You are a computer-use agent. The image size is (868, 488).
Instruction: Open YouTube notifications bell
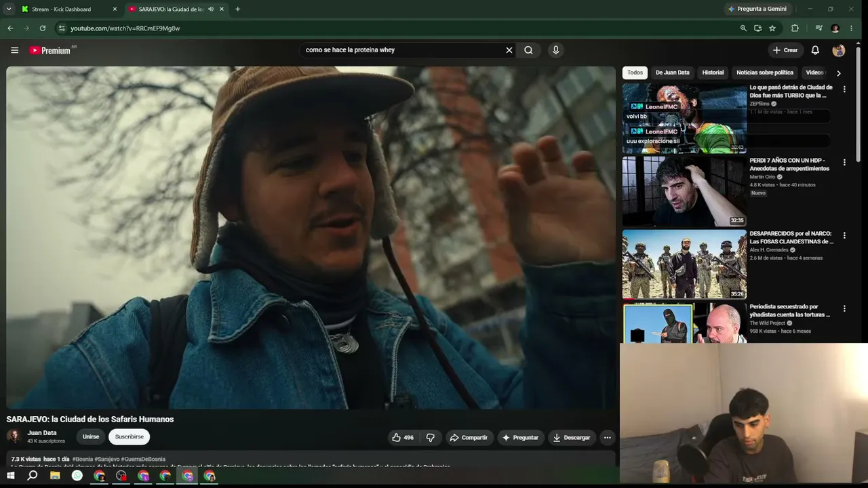[815, 50]
